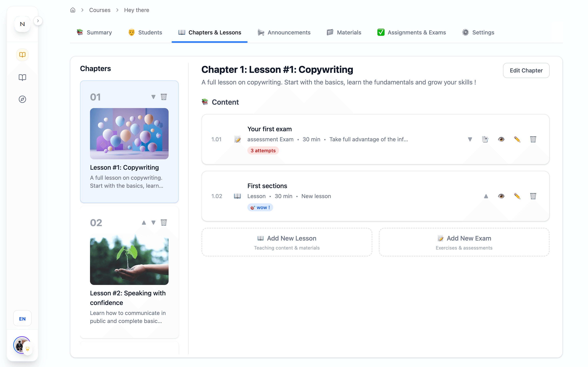Switch to the Students tab

coord(145,32)
